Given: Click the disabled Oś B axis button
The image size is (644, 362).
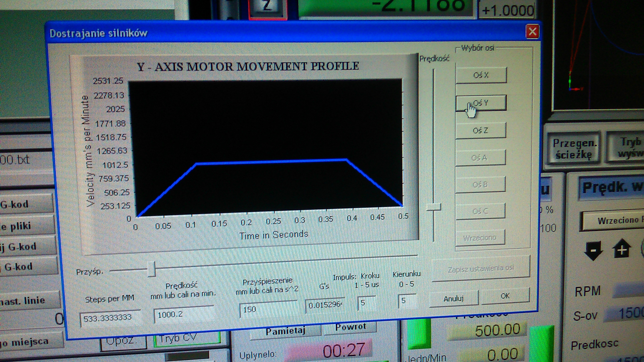Looking at the screenshot, I should (x=480, y=184).
